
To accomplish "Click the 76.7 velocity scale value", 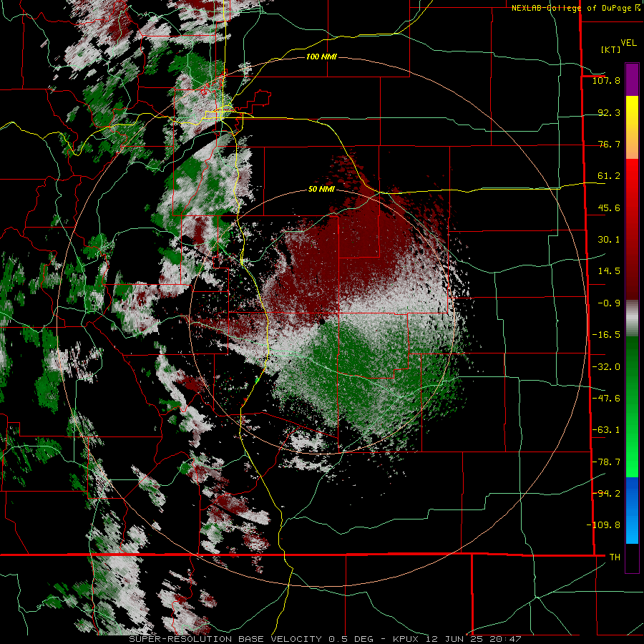I will 609,144.
